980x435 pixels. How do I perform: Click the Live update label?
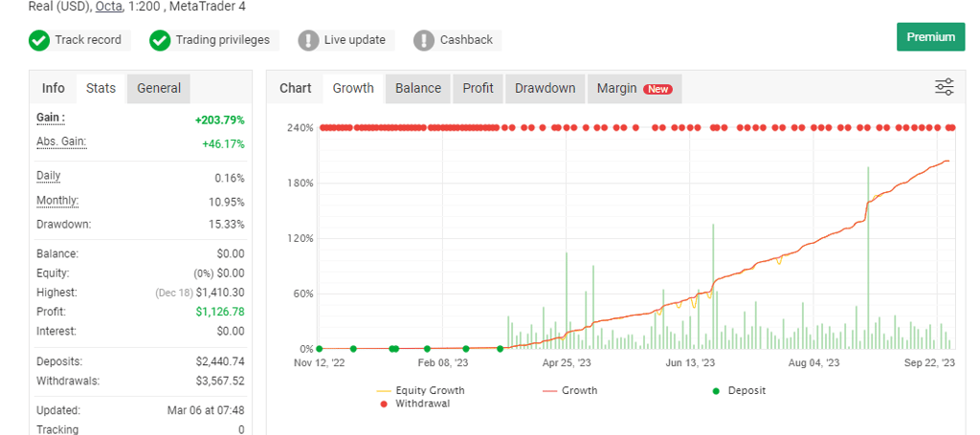pos(354,40)
